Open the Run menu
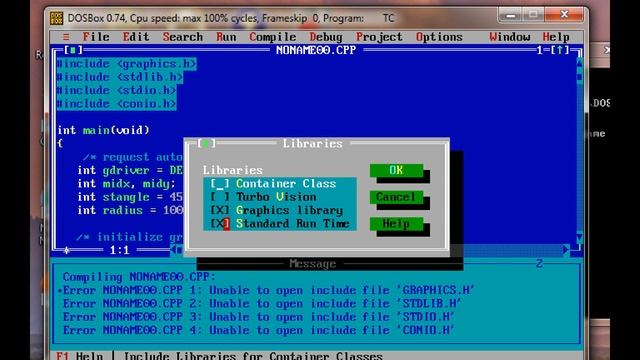Viewport: 640px width, 360px height. 226,37
